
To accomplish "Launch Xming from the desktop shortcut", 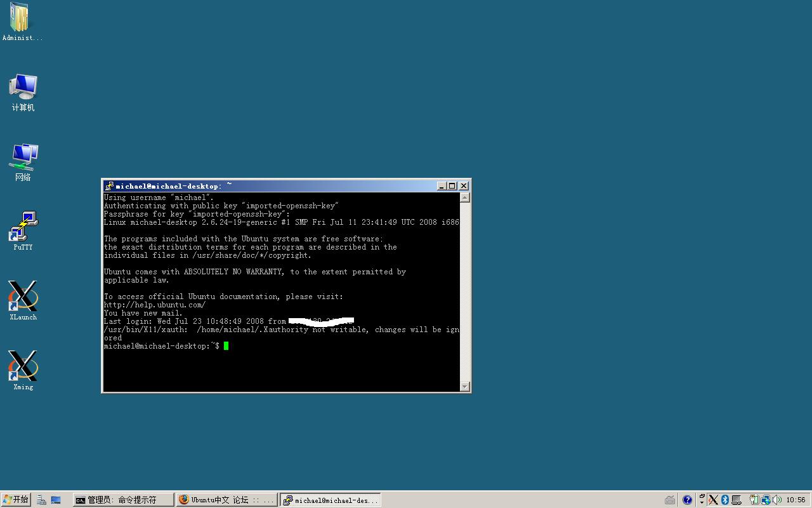I will [23, 371].
